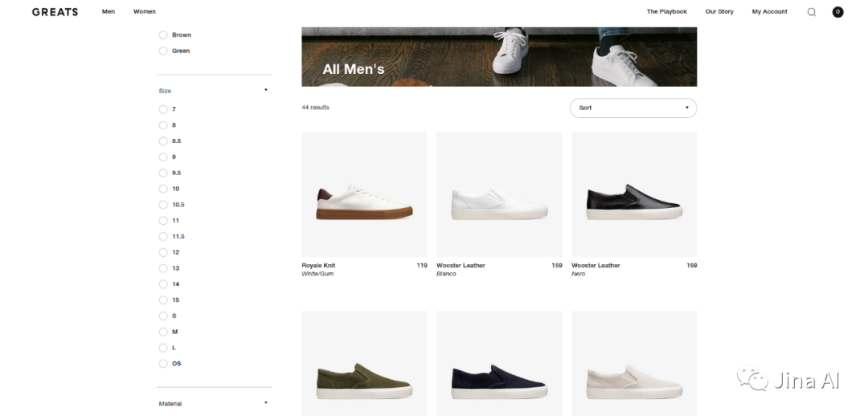Open Our Story page
The image size is (868, 416).
(719, 11)
